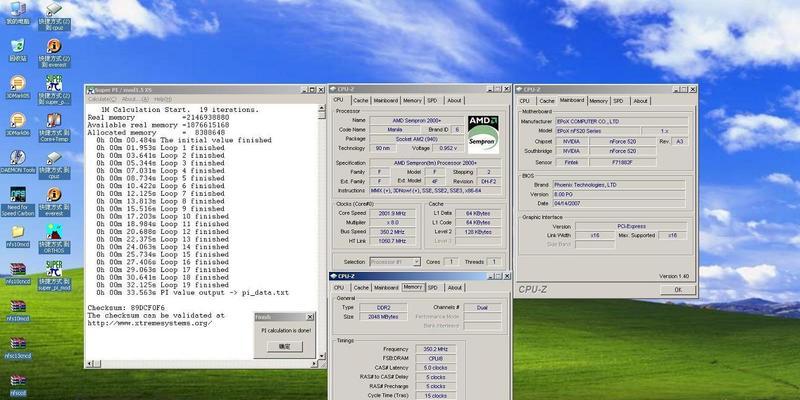
Task: Select the nfscd3nocd archive icon
Action: point(18,348)
